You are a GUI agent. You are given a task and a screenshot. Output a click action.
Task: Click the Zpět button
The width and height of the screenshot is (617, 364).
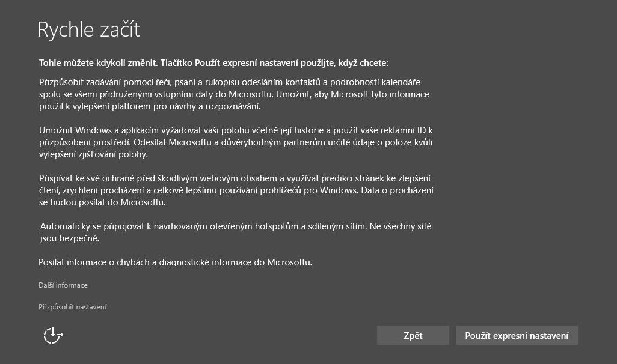pos(413,335)
